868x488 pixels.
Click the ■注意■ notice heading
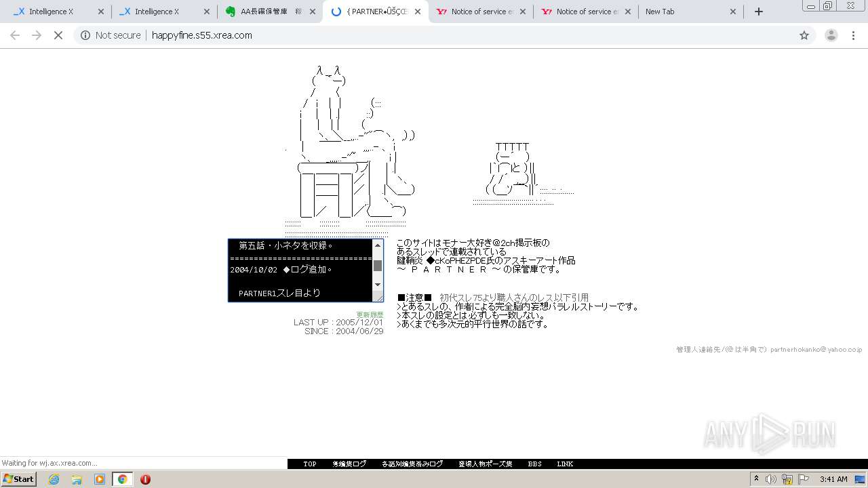click(x=414, y=298)
